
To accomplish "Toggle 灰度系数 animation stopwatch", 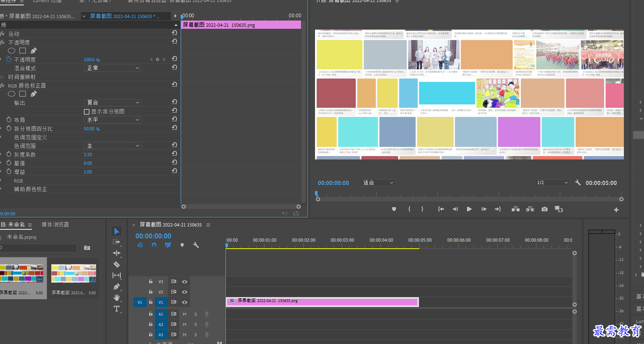I will point(9,155).
